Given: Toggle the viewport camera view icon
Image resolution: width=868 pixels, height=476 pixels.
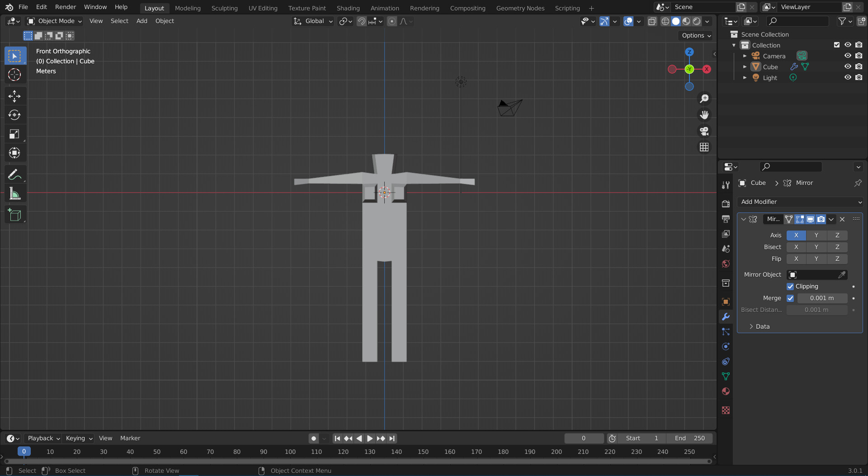Looking at the screenshot, I should tap(704, 131).
